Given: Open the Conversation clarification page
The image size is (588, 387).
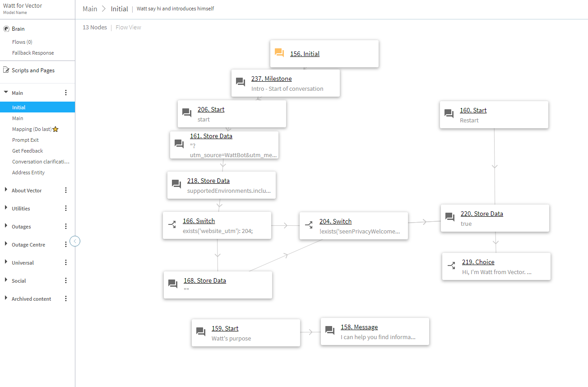Looking at the screenshot, I should coord(41,162).
